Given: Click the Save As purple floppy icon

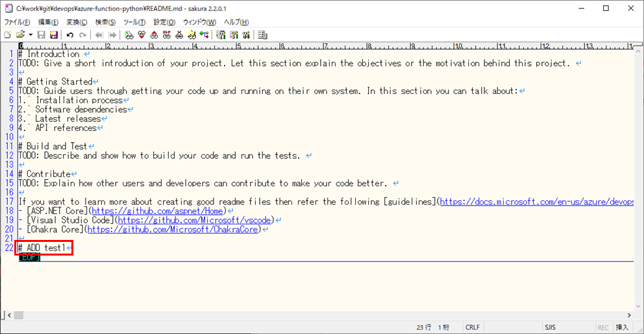Looking at the screenshot, I should (x=53, y=35).
